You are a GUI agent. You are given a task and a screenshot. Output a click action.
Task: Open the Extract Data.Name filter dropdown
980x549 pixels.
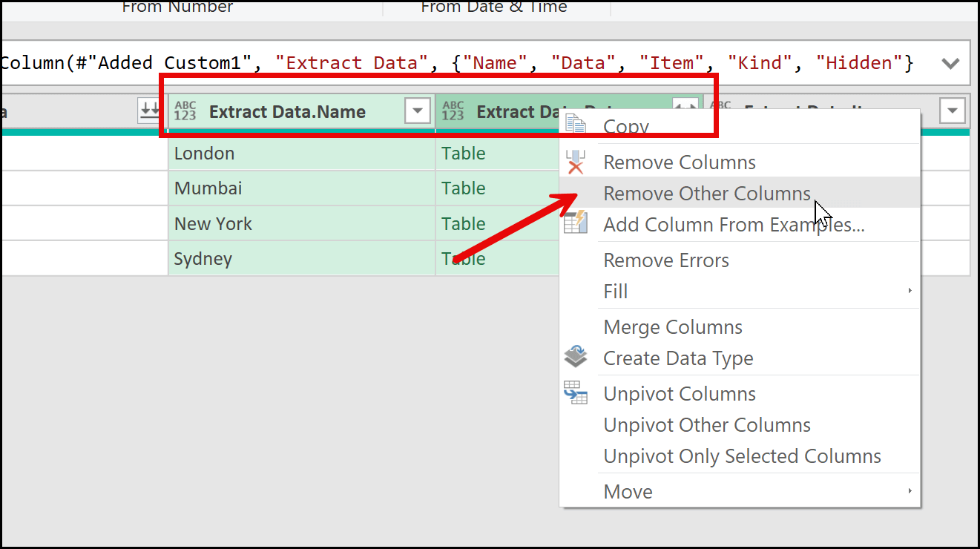coord(418,112)
